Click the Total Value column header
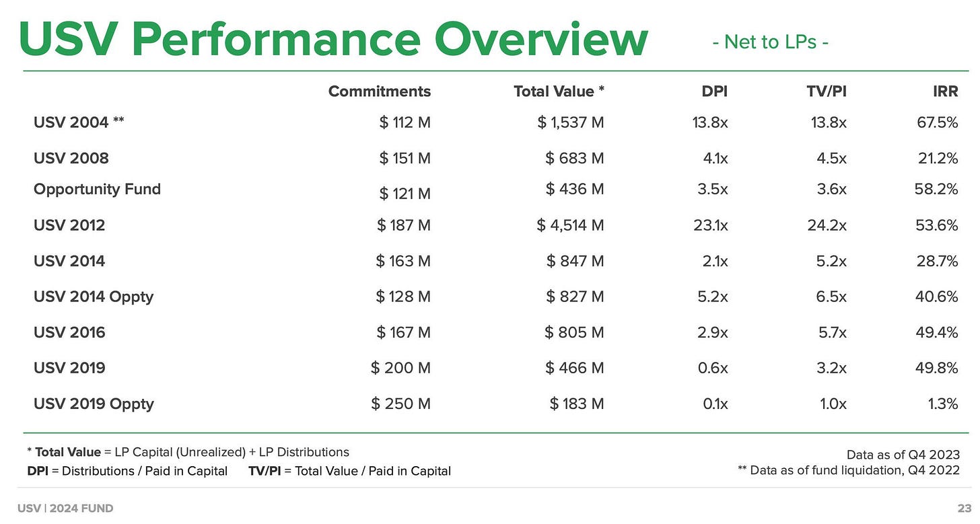The width and height of the screenshot is (980, 524). click(559, 91)
